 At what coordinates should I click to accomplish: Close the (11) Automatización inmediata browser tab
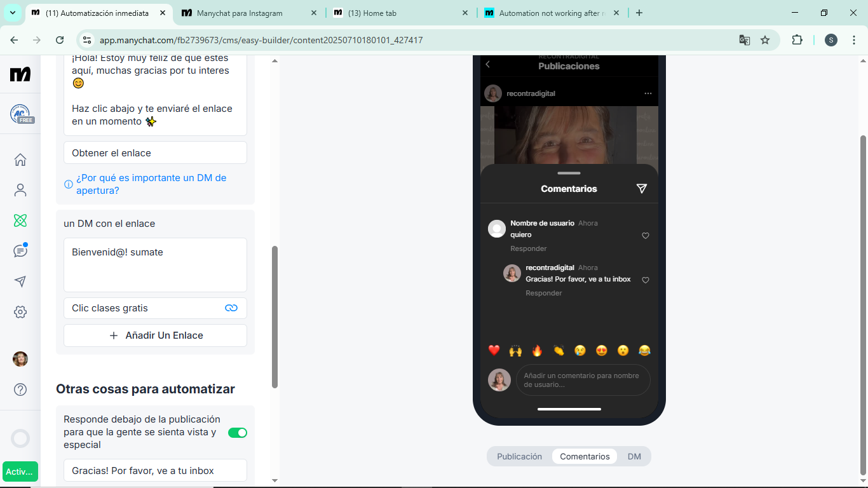(x=164, y=13)
